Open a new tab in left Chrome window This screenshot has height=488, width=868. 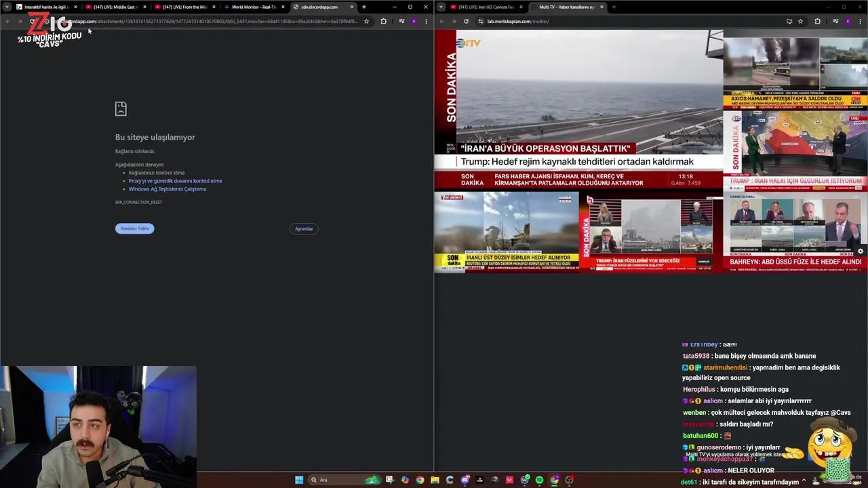point(364,7)
